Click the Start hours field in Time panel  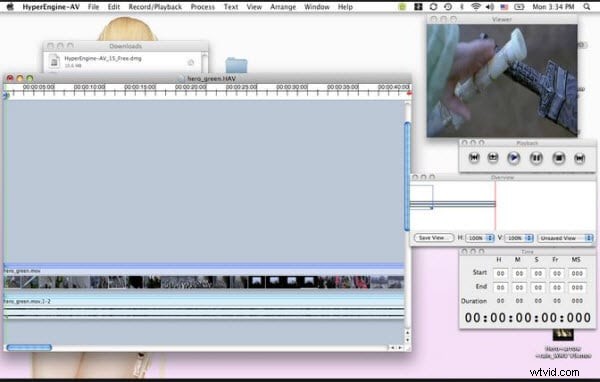(x=501, y=273)
